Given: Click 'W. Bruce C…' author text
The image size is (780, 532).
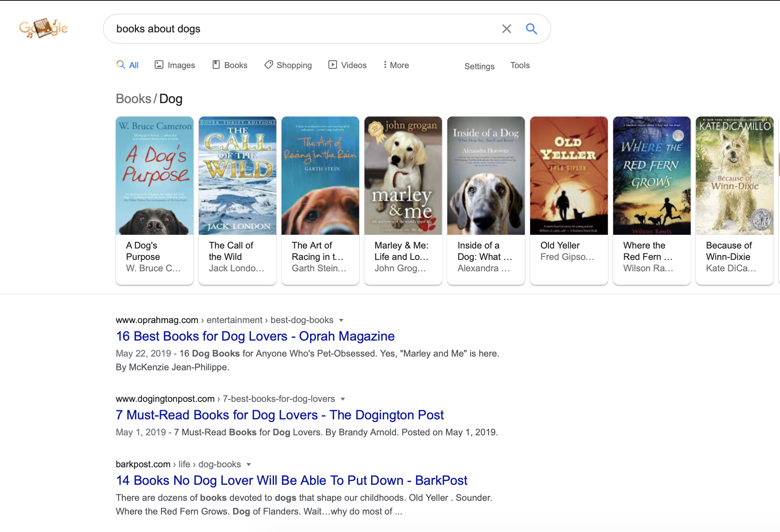Looking at the screenshot, I should coord(153,268).
